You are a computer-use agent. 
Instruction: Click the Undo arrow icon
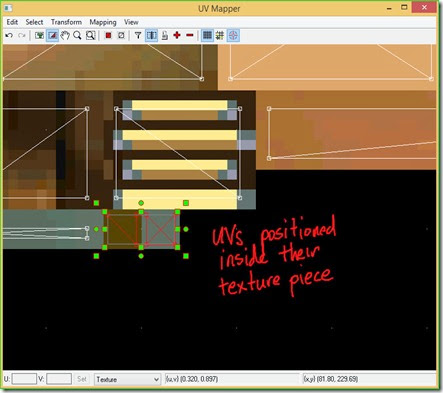9,35
